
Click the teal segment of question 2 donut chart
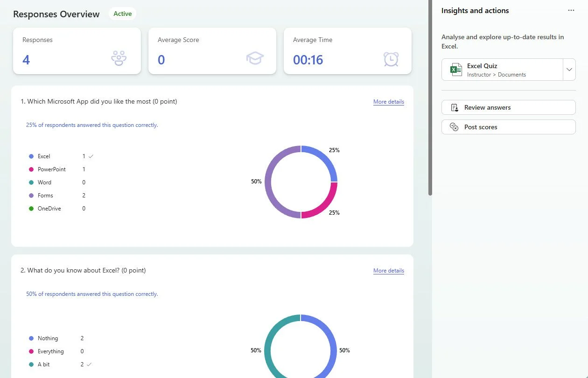click(268, 350)
